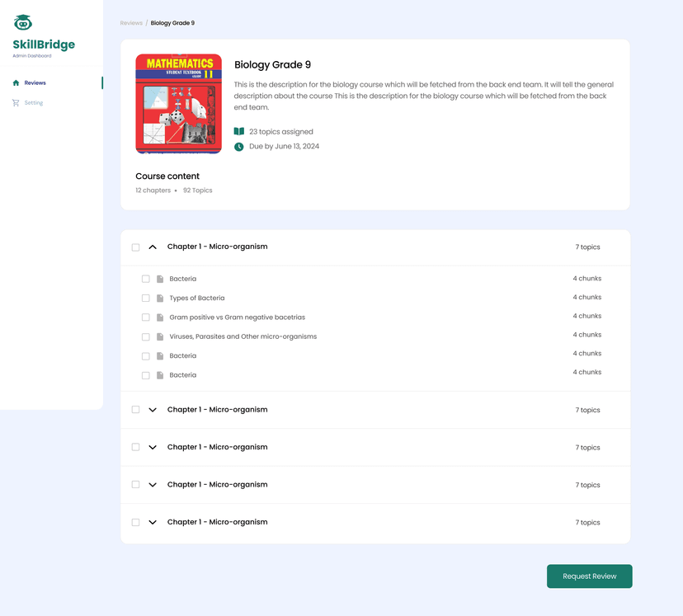This screenshot has width=683, height=616.
Task: Click the cart icon beside Setting
Action: [16, 103]
